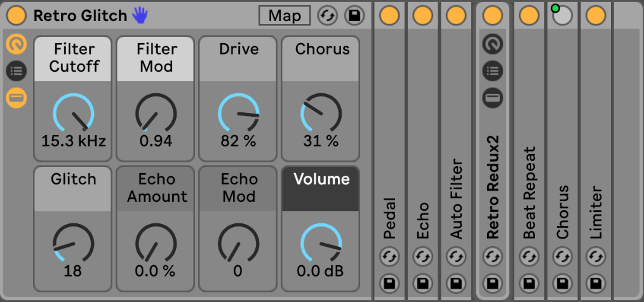Toggle the Echo device activator
Screen dimensions: 644x302
pyautogui.click(x=423, y=16)
